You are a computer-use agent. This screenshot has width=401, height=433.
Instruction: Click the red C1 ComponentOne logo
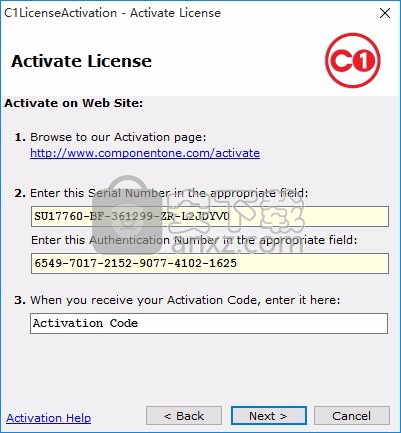[x=353, y=60]
